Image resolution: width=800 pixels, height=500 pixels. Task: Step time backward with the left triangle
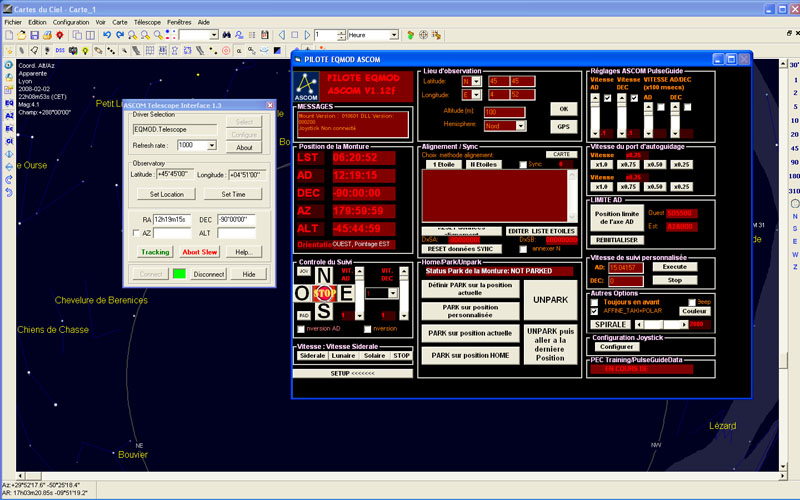click(x=282, y=35)
